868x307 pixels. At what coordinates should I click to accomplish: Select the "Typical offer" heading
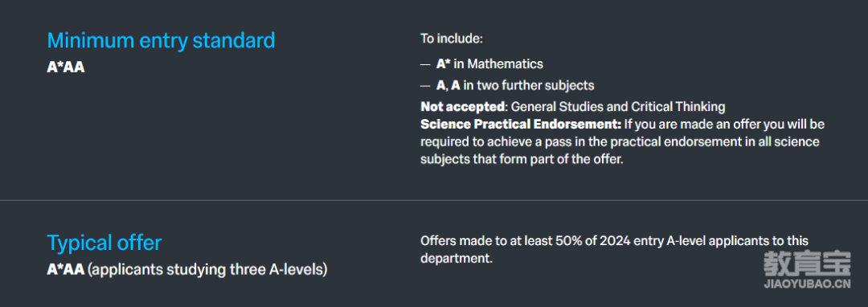[104, 243]
